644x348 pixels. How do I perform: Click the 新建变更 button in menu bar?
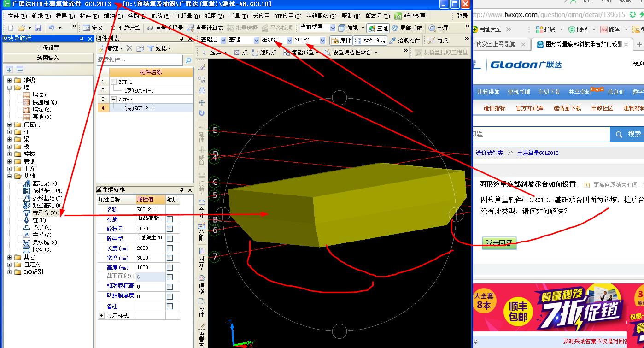[410, 16]
